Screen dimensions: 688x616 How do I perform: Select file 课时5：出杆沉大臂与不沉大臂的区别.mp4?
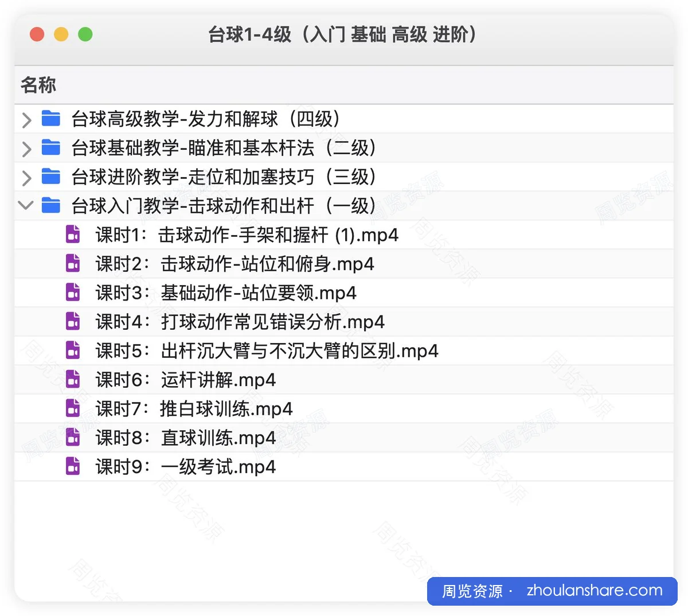point(267,350)
